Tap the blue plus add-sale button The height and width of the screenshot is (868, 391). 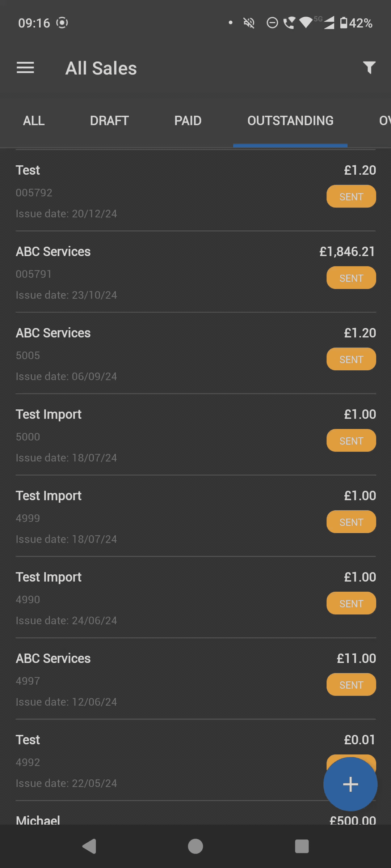click(350, 784)
